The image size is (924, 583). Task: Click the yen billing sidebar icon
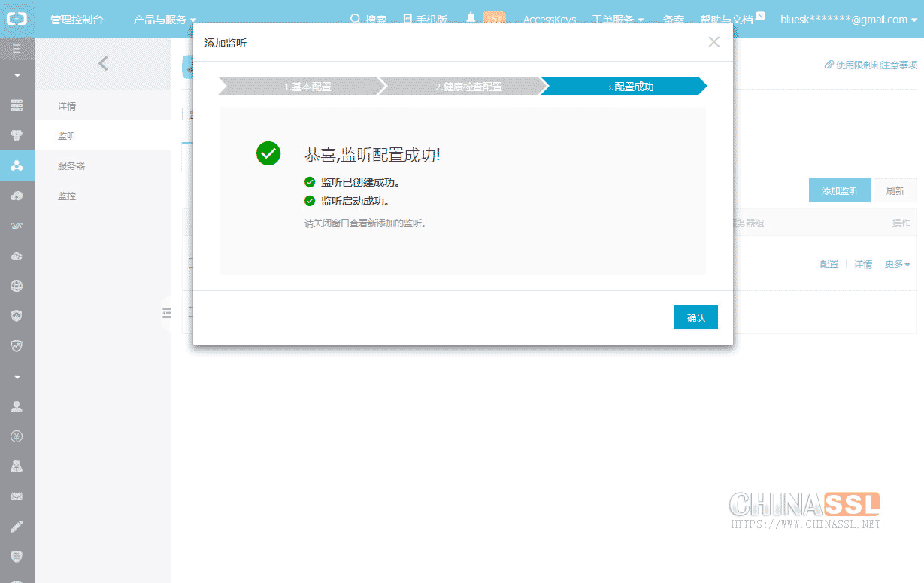[x=17, y=436]
